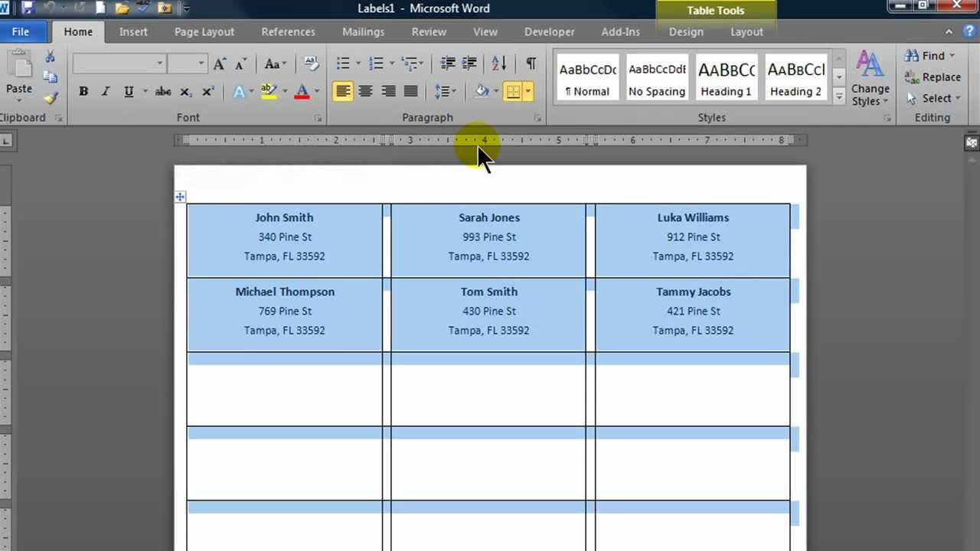Apply strikethrough to selected text

pyautogui.click(x=162, y=91)
